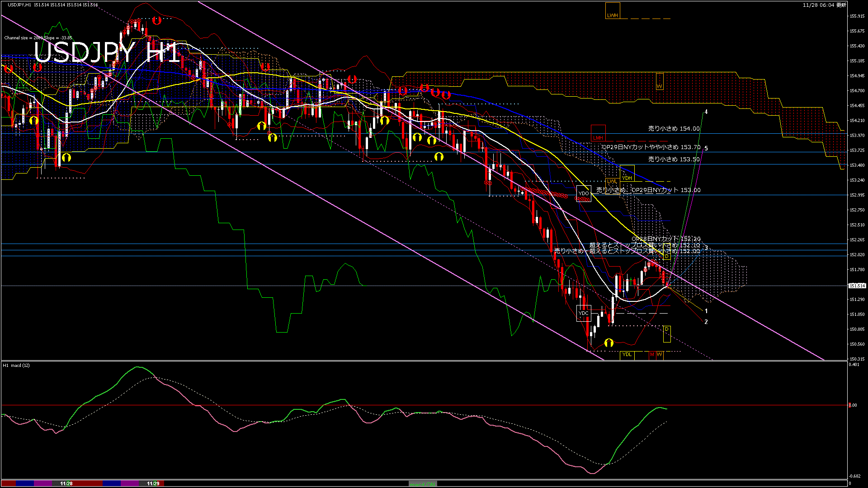Select the YDL marker at chart bottom
868x488 pixels.
click(627, 355)
